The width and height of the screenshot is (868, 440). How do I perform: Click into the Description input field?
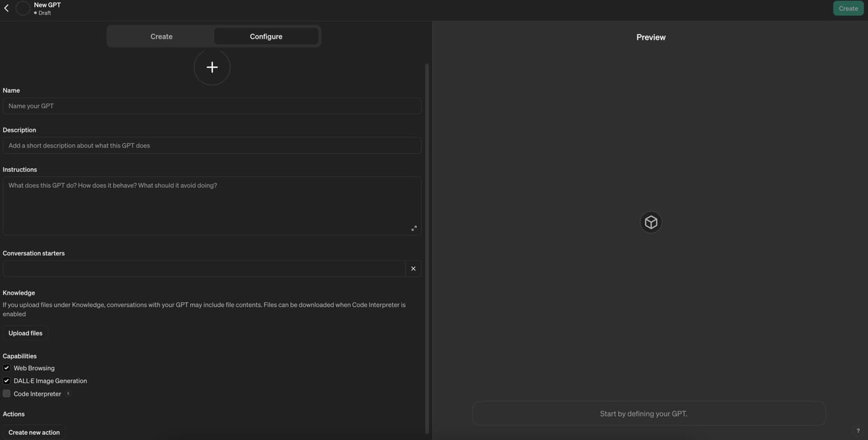click(212, 145)
